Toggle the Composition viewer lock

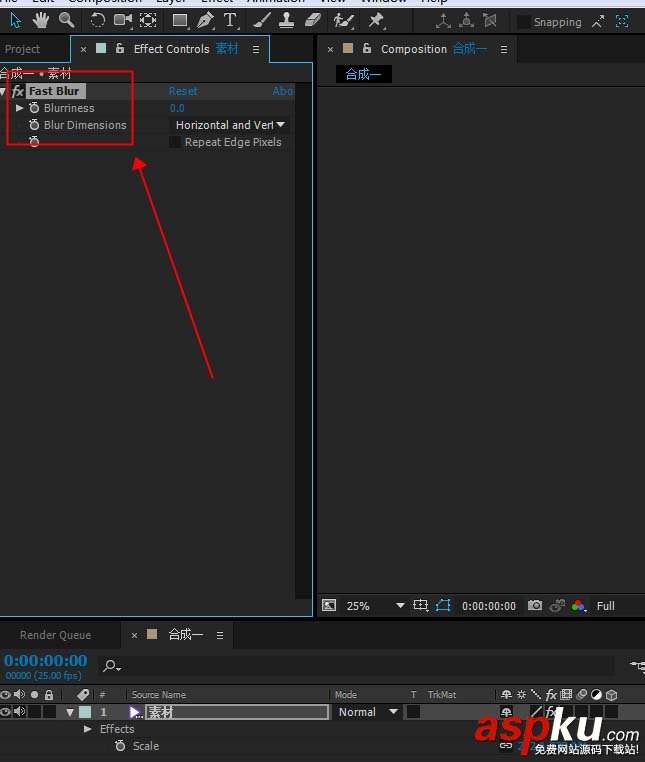point(367,49)
